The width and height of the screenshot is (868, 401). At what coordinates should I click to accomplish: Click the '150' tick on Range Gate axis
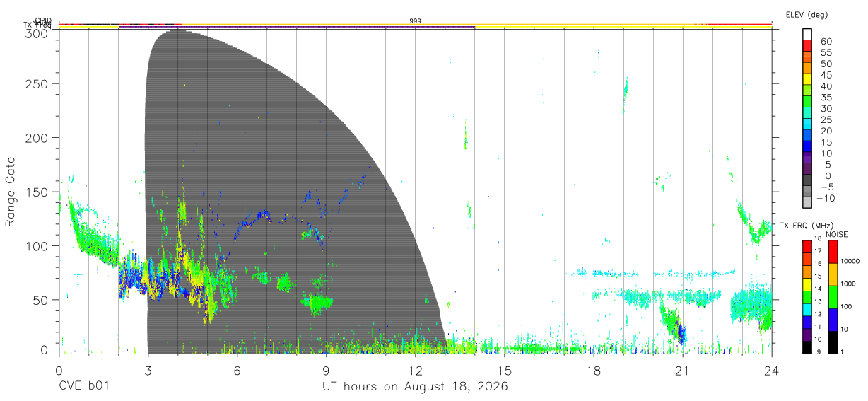[x=37, y=192]
